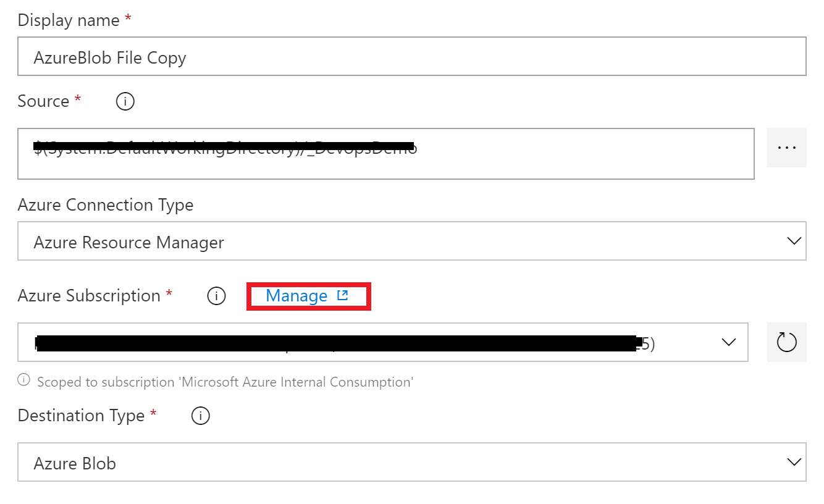The width and height of the screenshot is (824, 504).
Task: Click the 'Display name' field label
Action: (69, 20)
